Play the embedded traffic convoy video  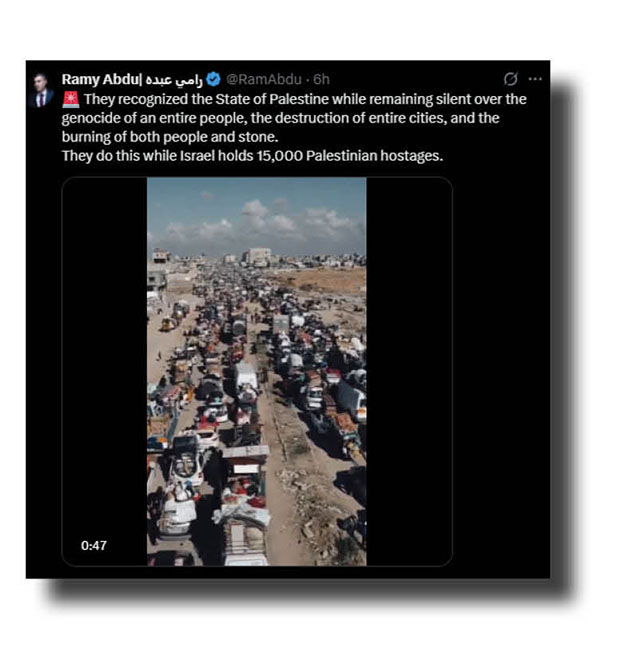257,371
